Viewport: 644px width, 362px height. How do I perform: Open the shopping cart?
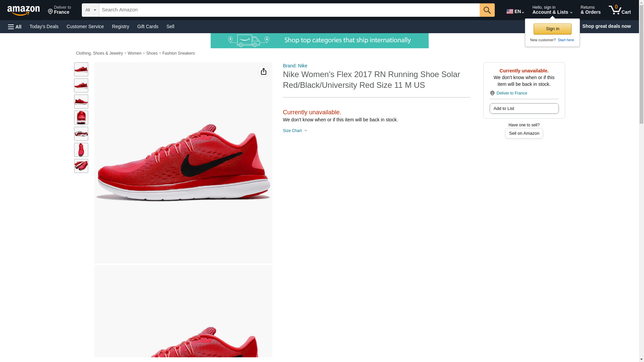(x=620, y=10)
